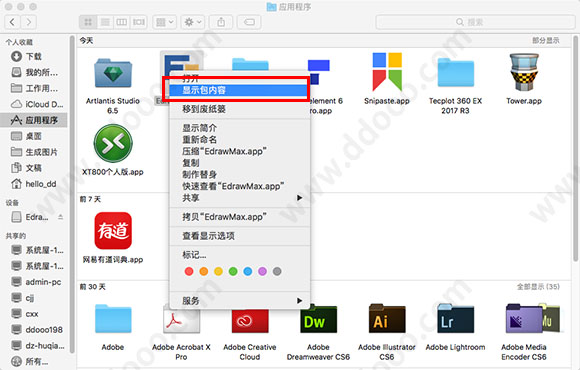Open 所有… in the shared sidebar
This screenshot has width=580, height=370.
33,361
